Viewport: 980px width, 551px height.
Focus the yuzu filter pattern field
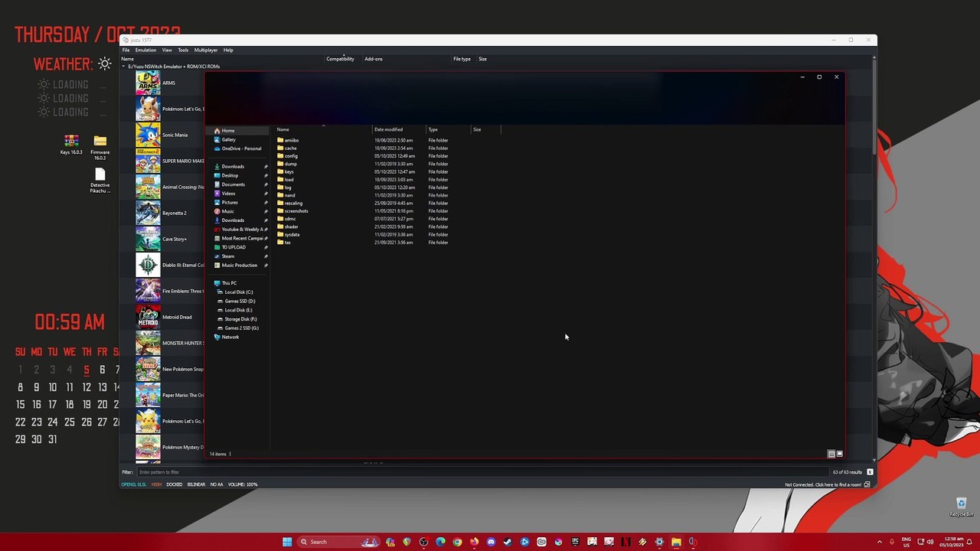pos(482,472)
